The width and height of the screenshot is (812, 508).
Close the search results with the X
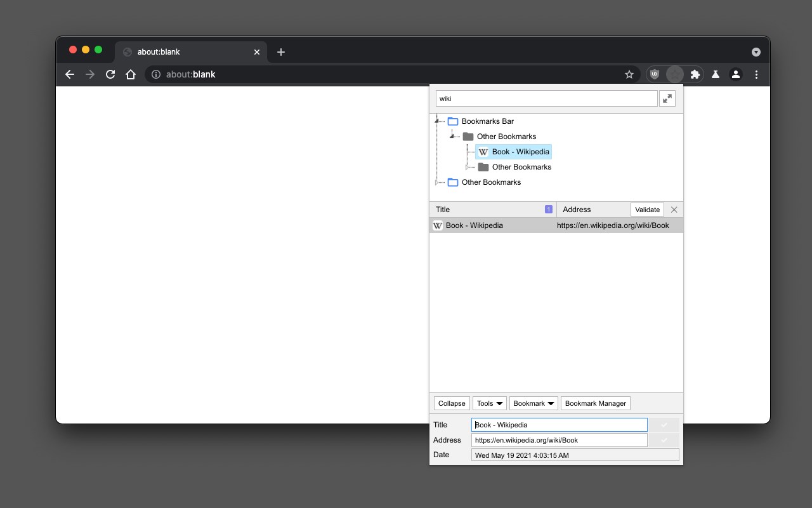pyautogui.click(x=674, y=210)
